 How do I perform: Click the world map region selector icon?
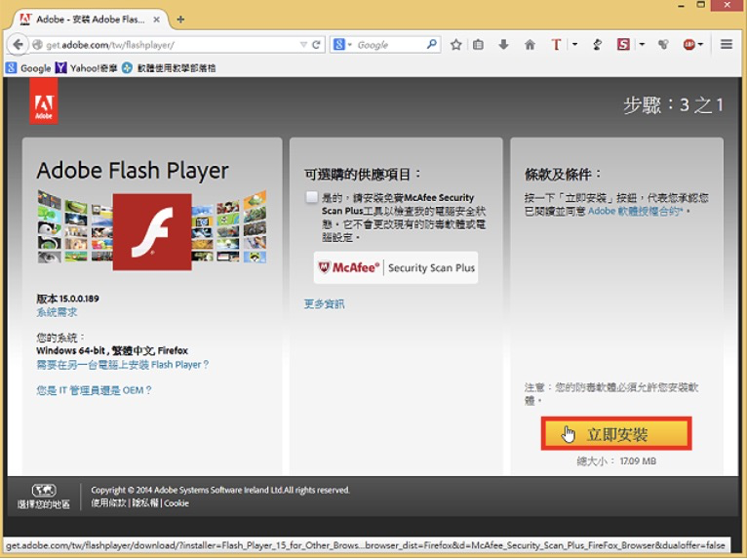[x=44, y=490]
